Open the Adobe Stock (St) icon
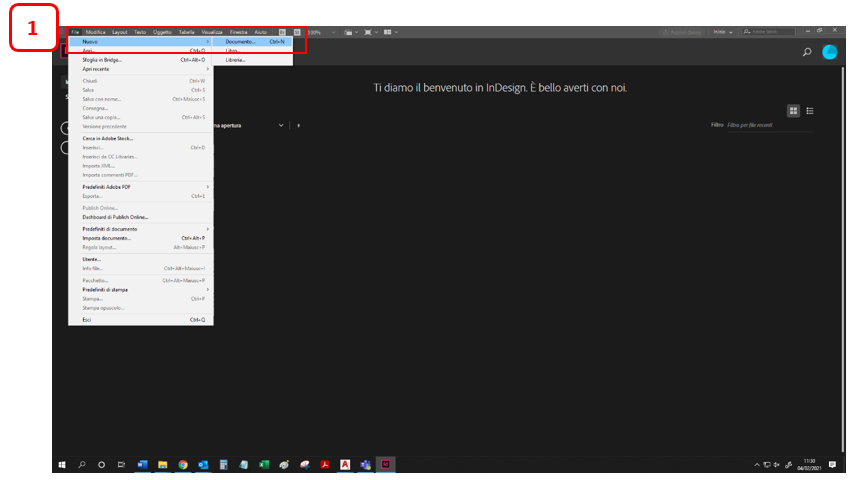Viewport: 856px width, 480px height. (297, 32)
